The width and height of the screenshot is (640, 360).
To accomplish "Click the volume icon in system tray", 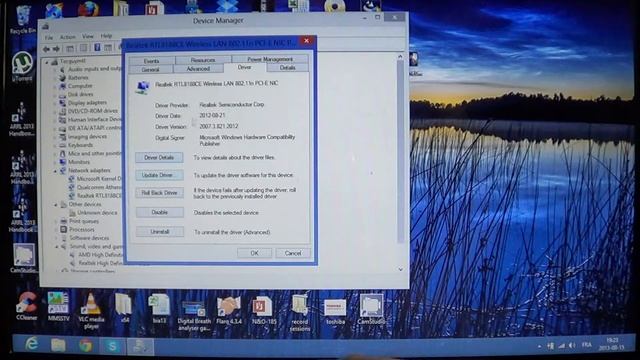I will click(572, 346).
